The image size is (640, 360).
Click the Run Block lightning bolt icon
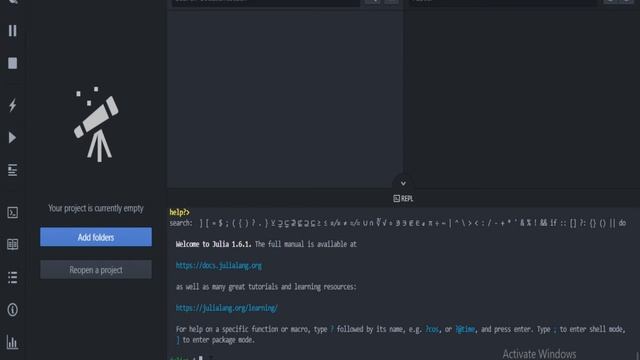pyautogui.click(x=13, y=105)
